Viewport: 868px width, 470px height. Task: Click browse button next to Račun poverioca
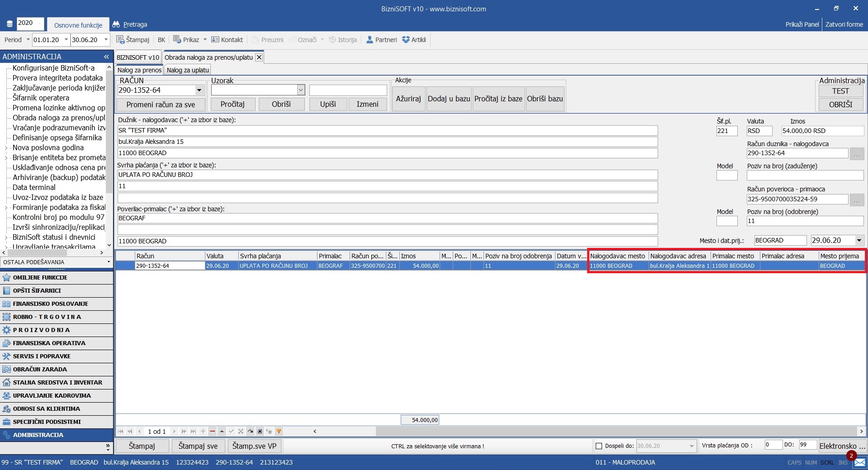pyautogui.click(x=857, y=199)
